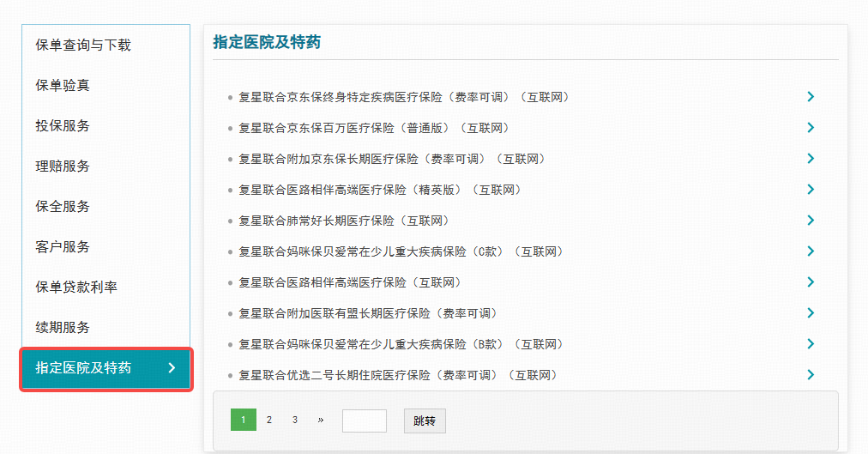Open 保单查询与下载 in the sidebar
Screen dimensions: 868x454
click(83, 45)
